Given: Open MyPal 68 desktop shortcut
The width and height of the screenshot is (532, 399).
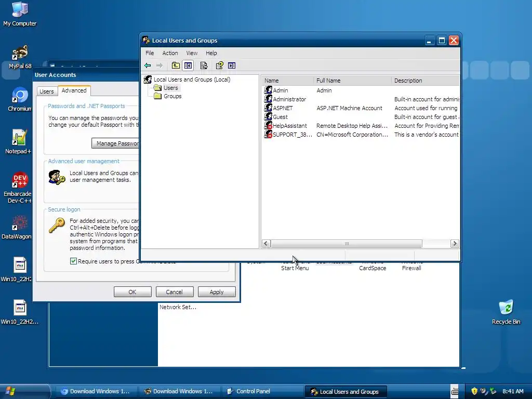Looking at the screenshot, I should click(x=20, y=57).
